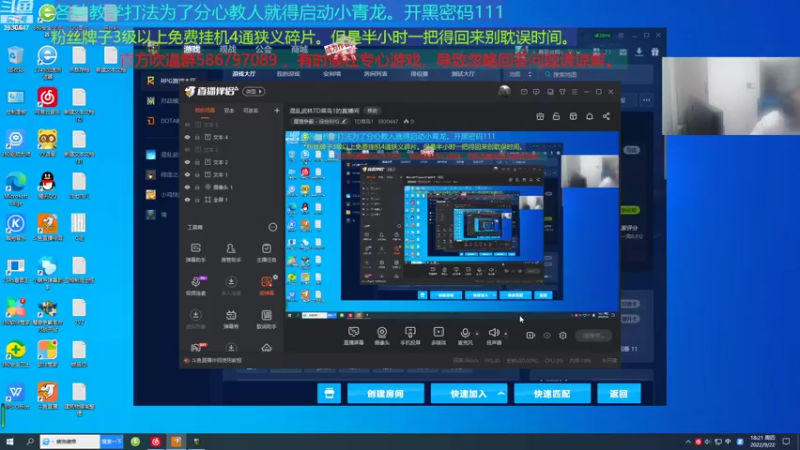Image resolution: width=800 pixels, height=450 pixels.
Task: Open the 房管助手 tool
Action: [231, 253]
